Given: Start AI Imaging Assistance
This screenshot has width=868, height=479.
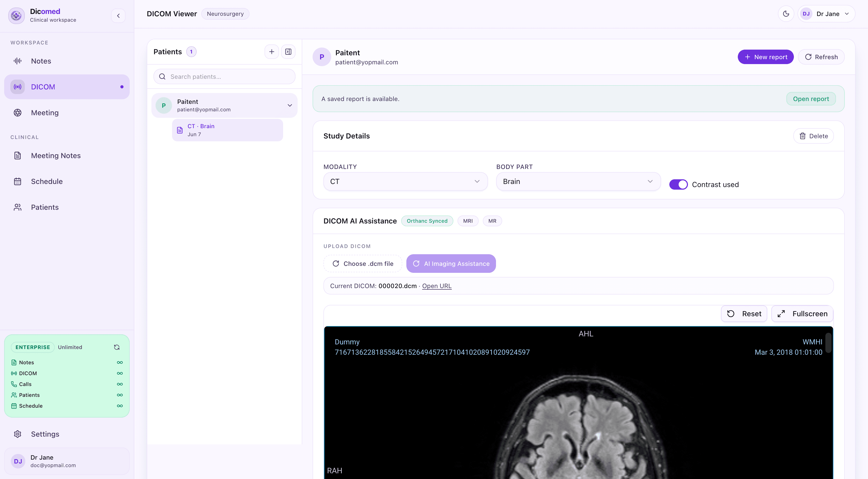Looking at the screenshot, I should tap(451, 263).
